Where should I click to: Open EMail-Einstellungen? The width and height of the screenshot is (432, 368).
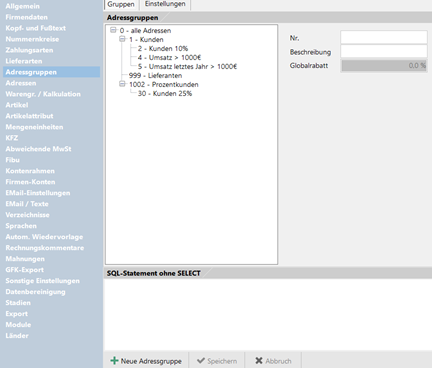(38, 193)
